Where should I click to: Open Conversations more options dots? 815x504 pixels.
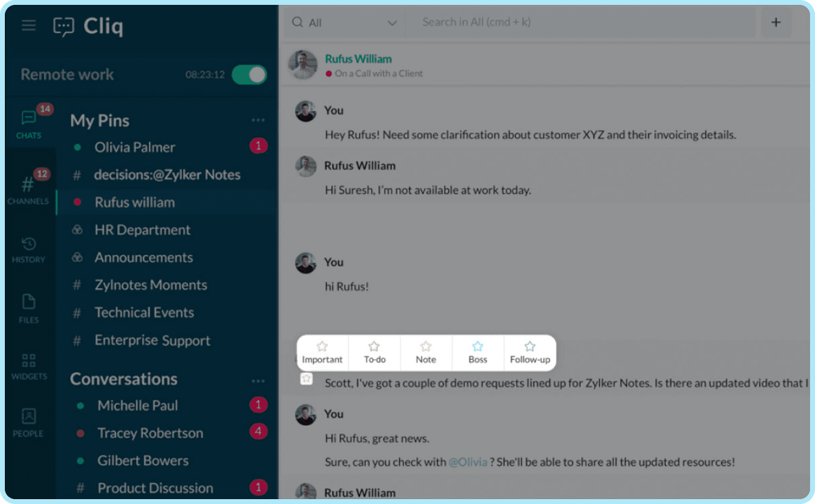point(258,381)
